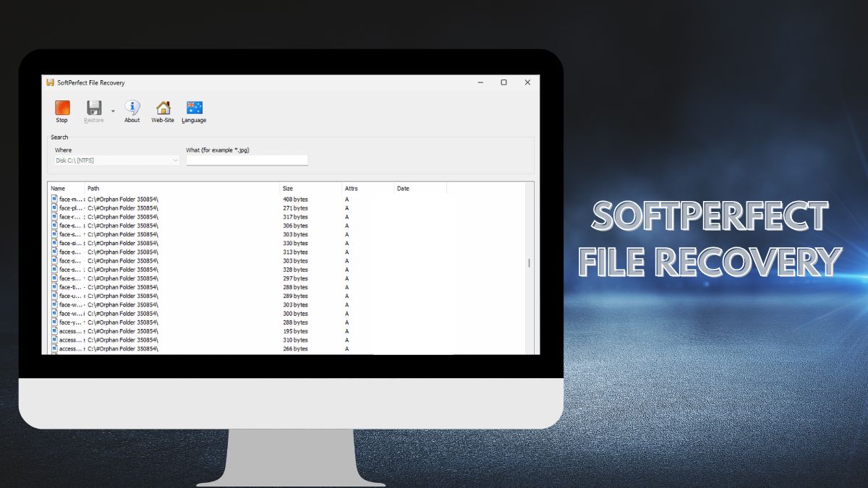
Task: Open the Web-Site house icon
Action: pos(163,108)
